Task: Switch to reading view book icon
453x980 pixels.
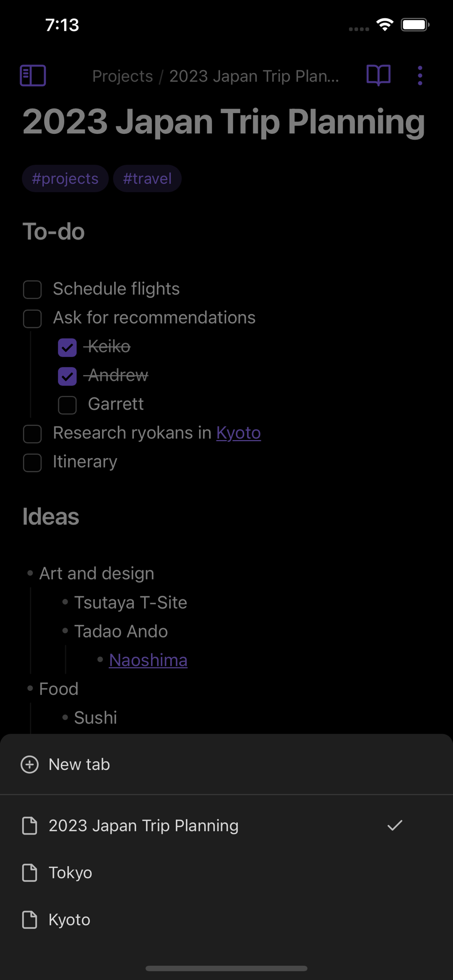Action: pos(378,75)
